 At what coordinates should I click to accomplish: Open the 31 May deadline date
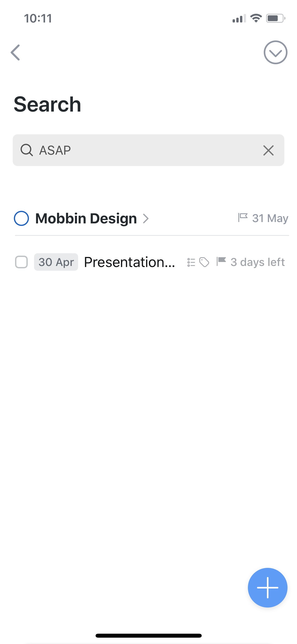(270, 218)
